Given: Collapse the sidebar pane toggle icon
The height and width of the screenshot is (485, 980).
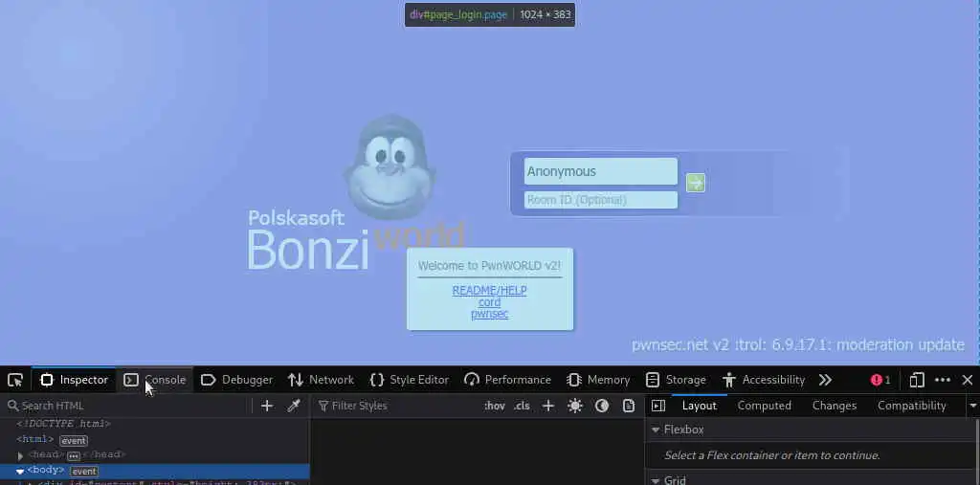Looking at the screenshot, I should 658,406.
